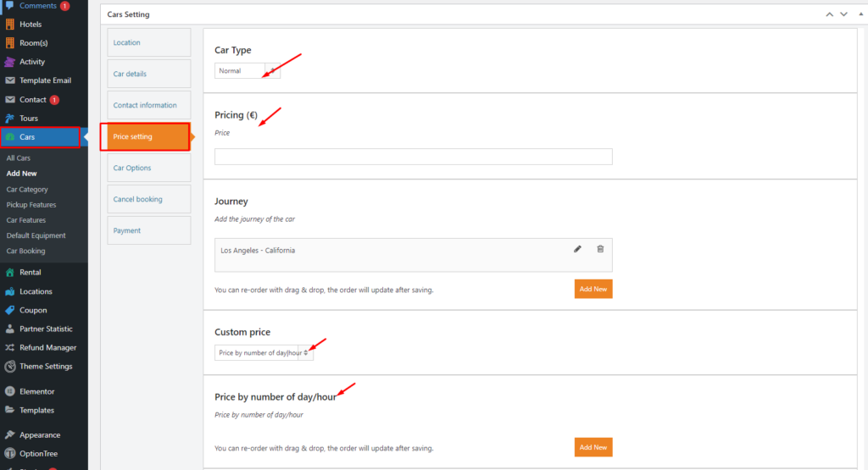The width and height of the screenshot is (868, 470).
Task: Add a new journey entry
Action: coord(593,289)
